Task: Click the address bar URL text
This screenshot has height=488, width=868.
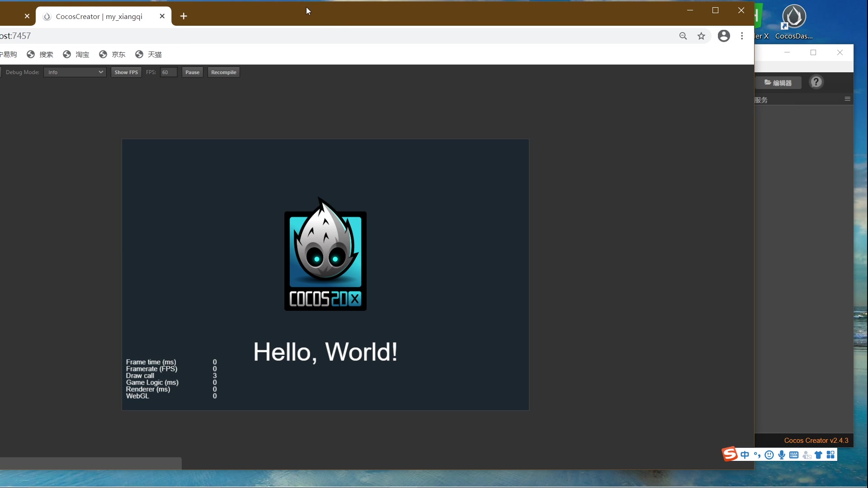Action: coord(15,36)
